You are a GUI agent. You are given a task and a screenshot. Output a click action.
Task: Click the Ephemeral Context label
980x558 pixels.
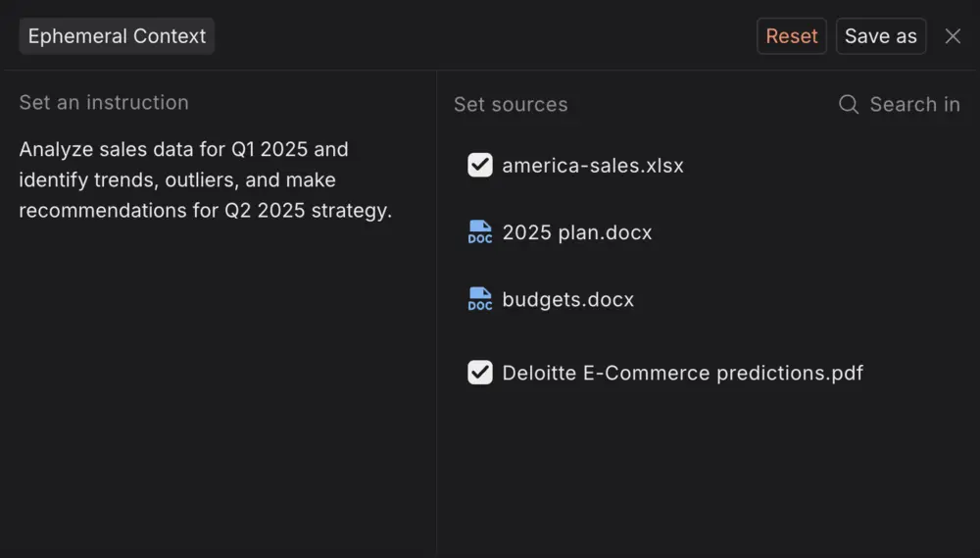(117, 36)
